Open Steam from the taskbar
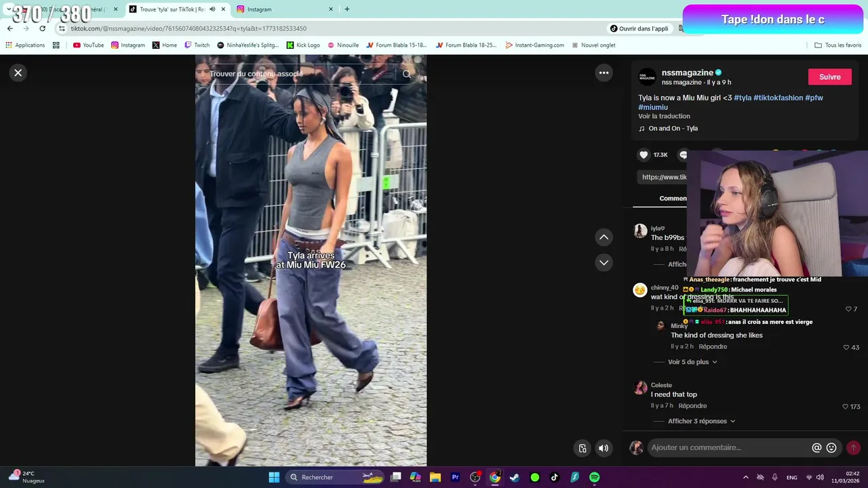The image size is (868, 488). coord(515,477)
